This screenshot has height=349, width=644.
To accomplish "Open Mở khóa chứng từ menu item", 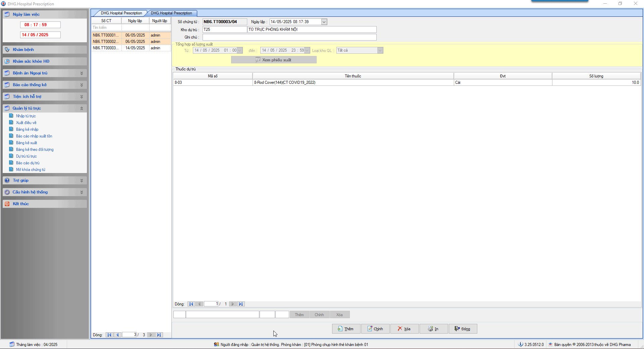I will (x=31, y=170).
